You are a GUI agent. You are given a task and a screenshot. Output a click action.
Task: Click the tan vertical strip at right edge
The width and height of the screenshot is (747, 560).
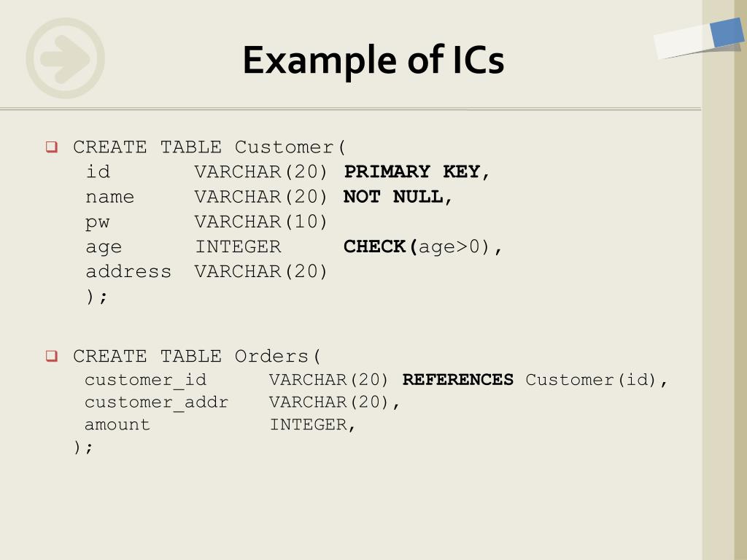[724, 305]
